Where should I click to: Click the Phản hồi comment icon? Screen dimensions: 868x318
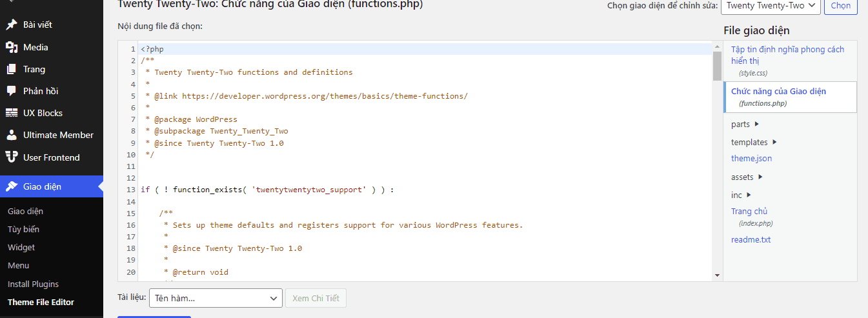pyautogui.click(x=11, y=91)
